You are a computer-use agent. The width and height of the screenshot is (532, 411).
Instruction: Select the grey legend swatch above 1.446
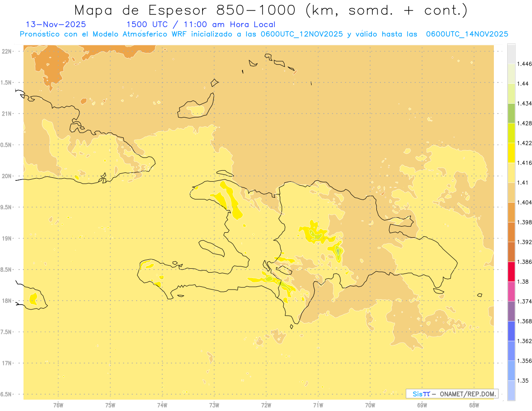tap(511, 54)
